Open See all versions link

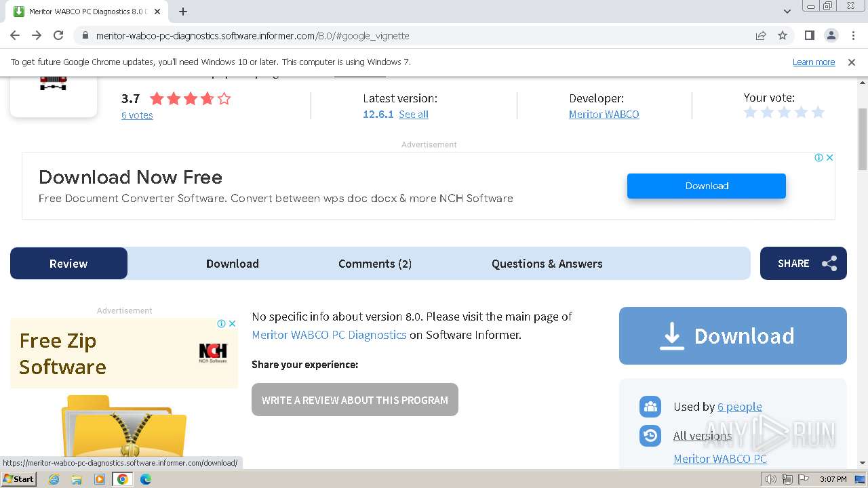tap(414, 115)
